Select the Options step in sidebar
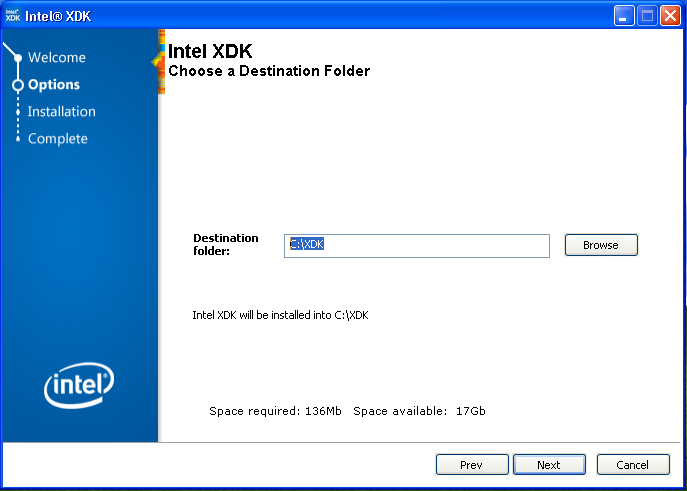 [54, 85]
